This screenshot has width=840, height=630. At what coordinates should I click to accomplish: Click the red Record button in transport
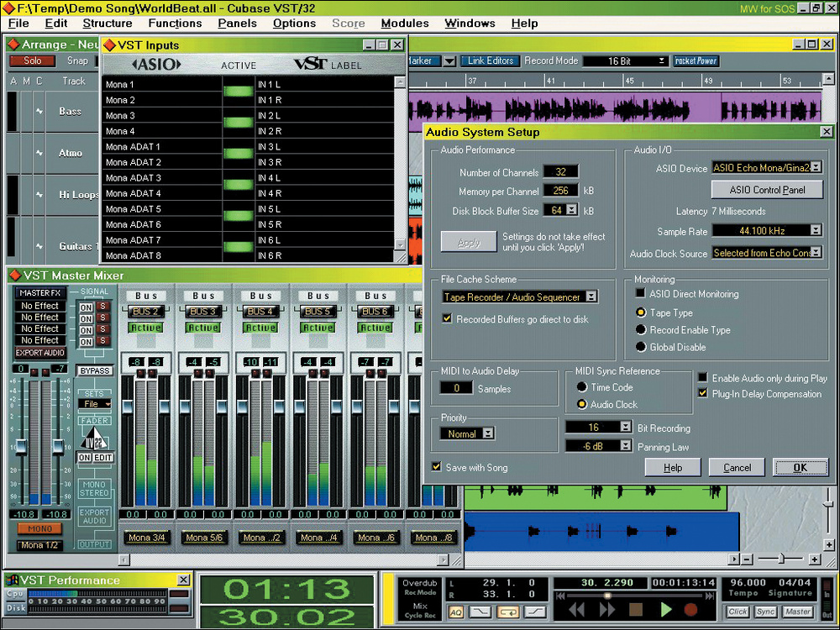[x=690, y=609]
